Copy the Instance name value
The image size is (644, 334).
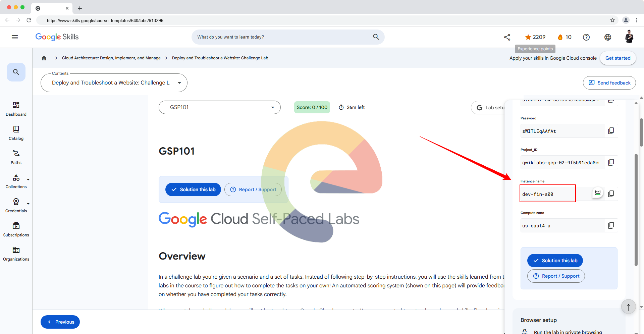pos(611,194)
